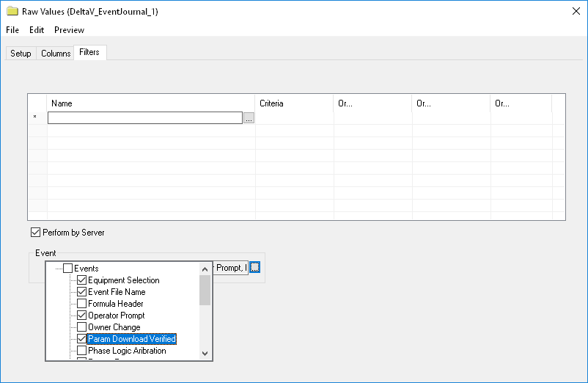This screenshot has width=588, height=383.
Task: Select the Owner Change tree label
Action: pos(114,327)
